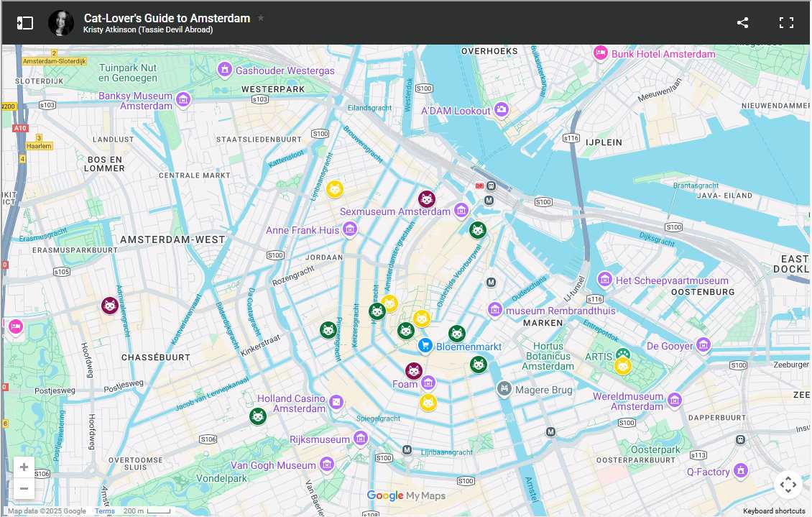
Task: Select the Sexmuseum Amsterdam museum icon
Action: [461, 210]
